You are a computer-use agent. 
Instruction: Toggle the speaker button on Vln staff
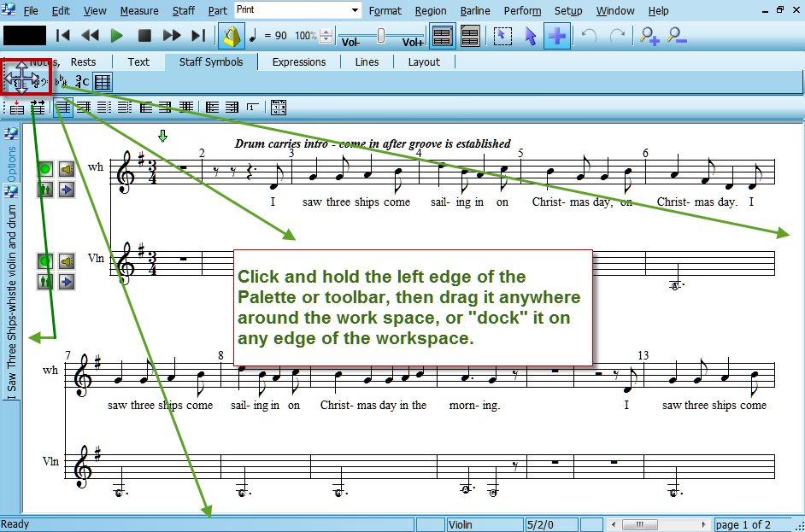pos(66,261)
